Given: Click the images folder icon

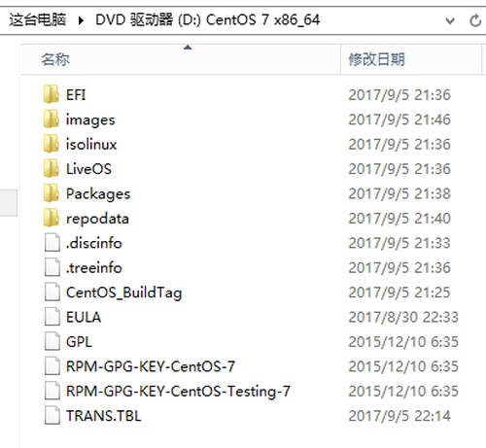Looking at the screenshot, I should 52,120.
